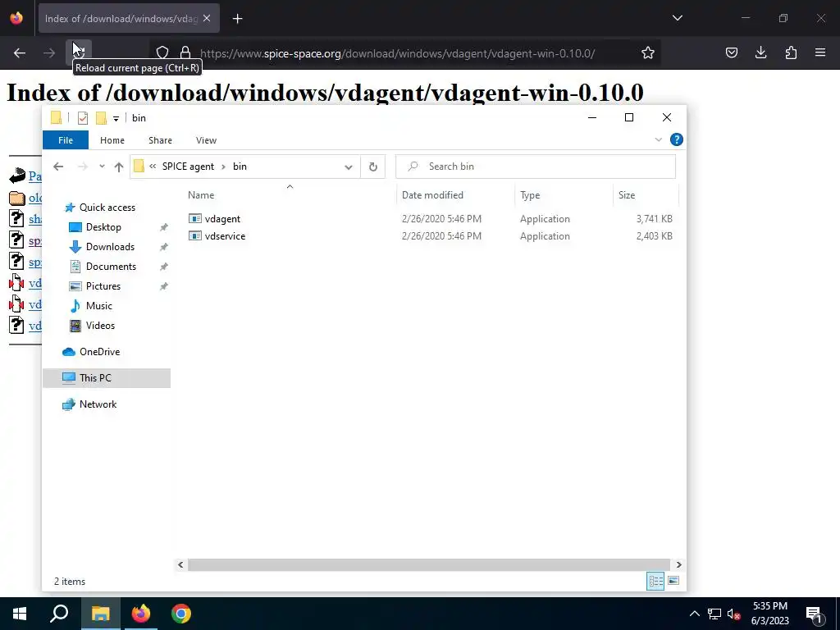Go up one folder level
This screenshot has height=630, width=840.
[x=119, y=167]
